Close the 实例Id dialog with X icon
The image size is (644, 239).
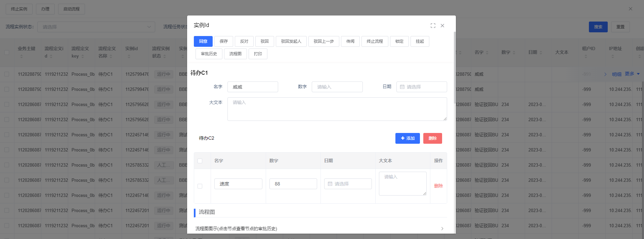tap(442, 26)
